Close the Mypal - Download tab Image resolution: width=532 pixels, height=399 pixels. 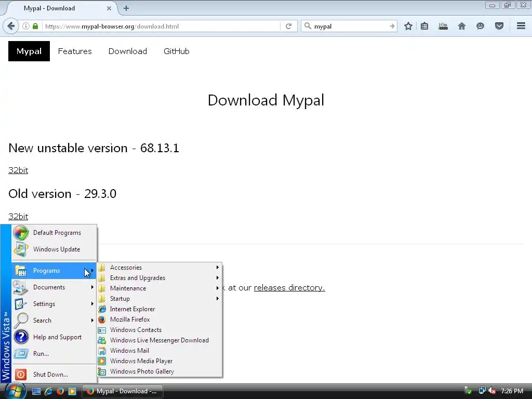(x=109, y=8)
